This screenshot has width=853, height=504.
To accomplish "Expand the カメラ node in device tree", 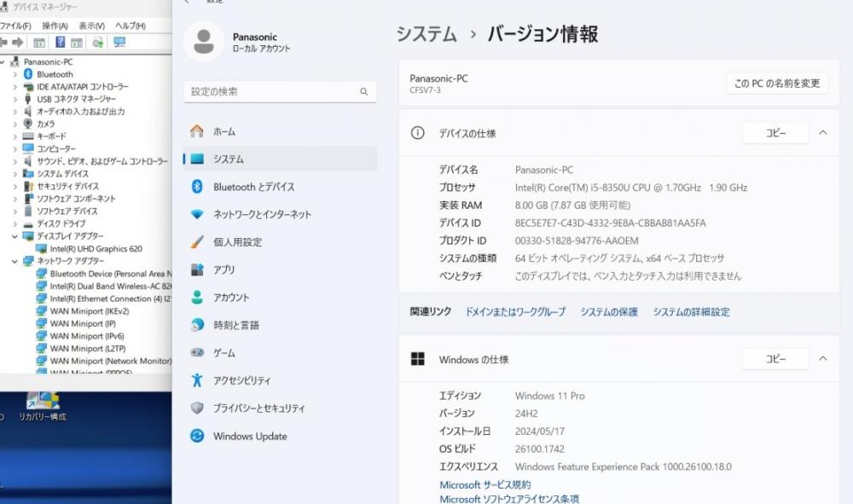I will click(15, 124).
